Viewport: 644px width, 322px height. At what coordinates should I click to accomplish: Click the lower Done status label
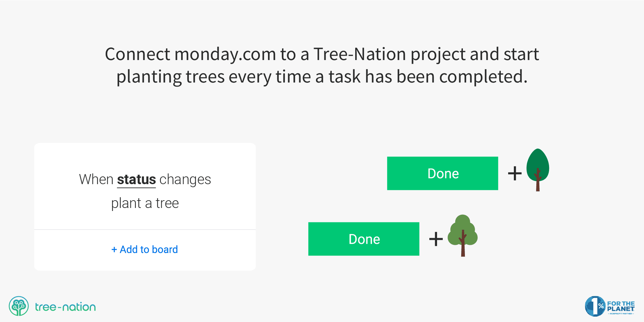click(364, 239)
